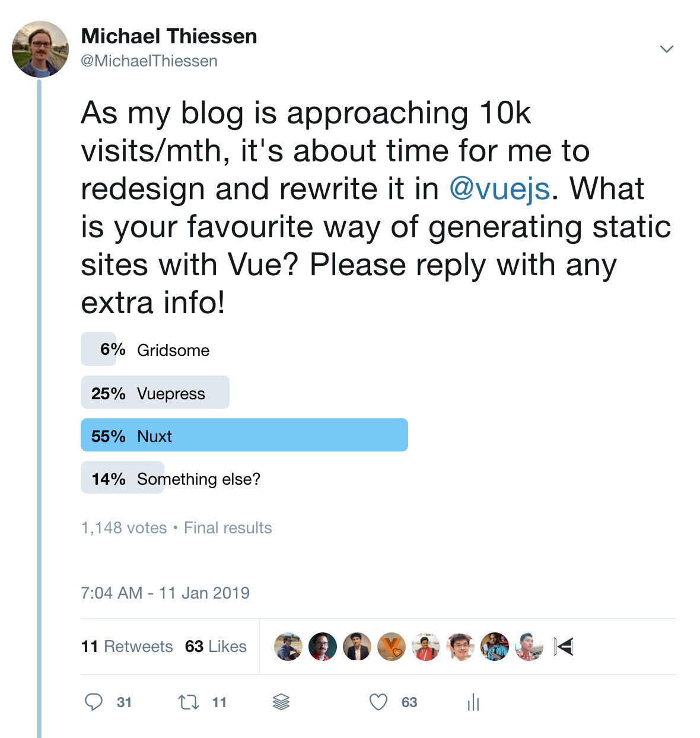The image size is (700, 738).
Task: Open the @vuejs mention link
Action: click(499, 189)
